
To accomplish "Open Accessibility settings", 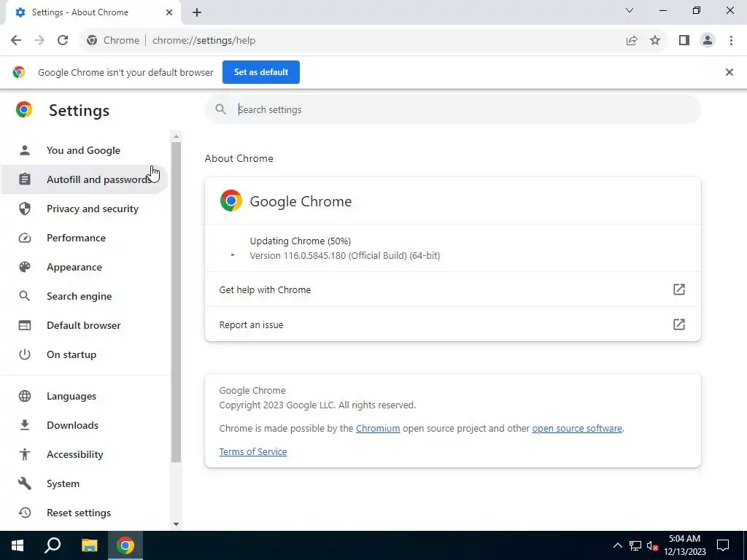I will point(83,454).
